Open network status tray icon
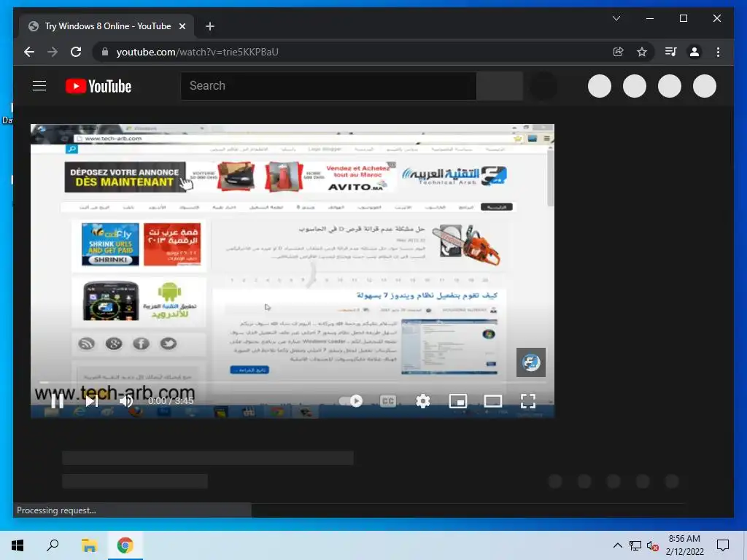This screenshot has height=560, width=747. point(635,545)
